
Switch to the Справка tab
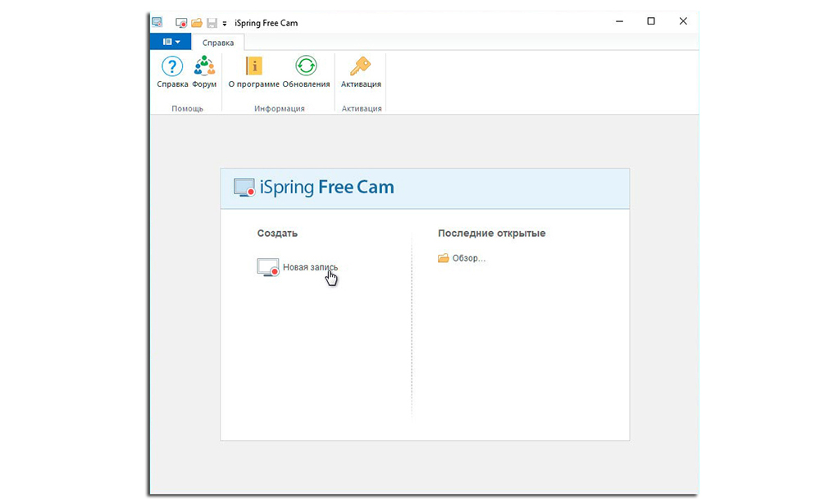[218, 43]
